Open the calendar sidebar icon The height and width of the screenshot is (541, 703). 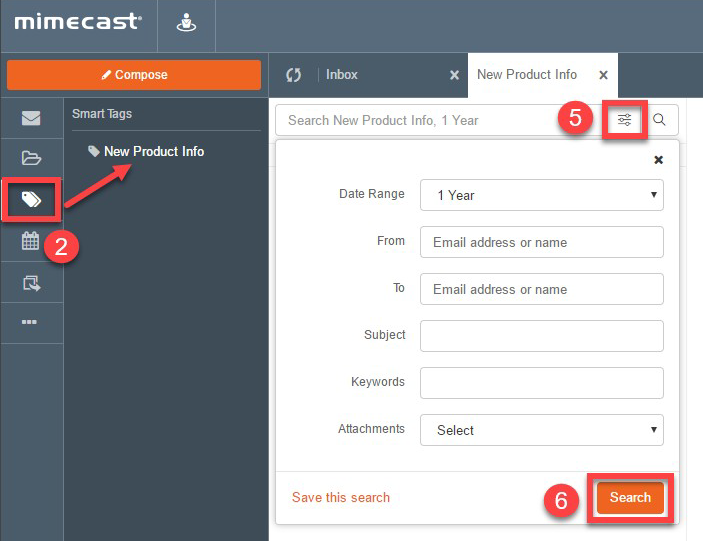31,241
